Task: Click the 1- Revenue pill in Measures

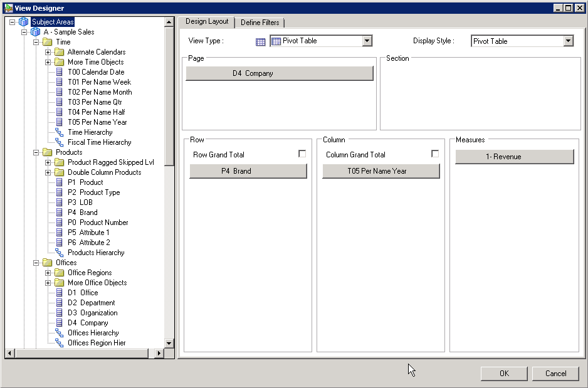Action: click(x=514, y=157)
